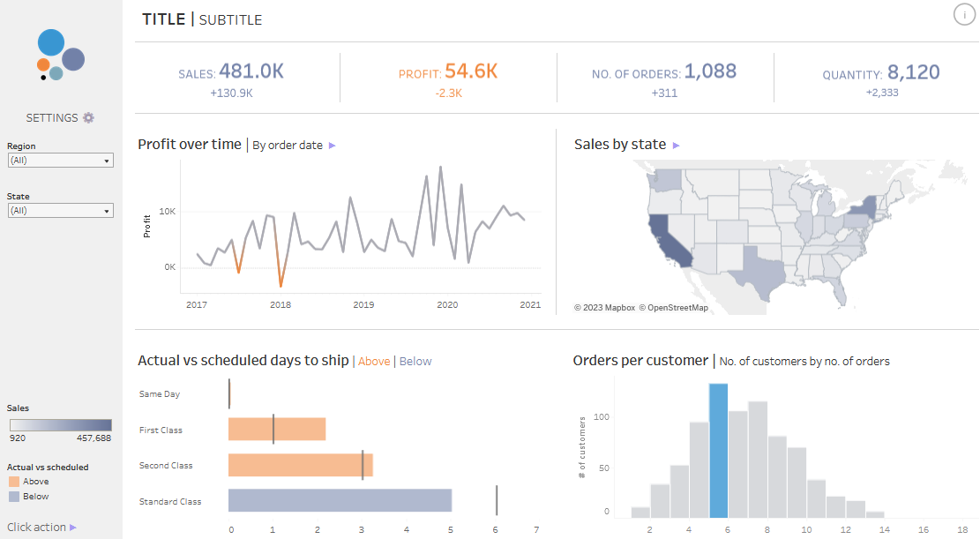Click the highlighted blue histogram bar

click(719, 451)
